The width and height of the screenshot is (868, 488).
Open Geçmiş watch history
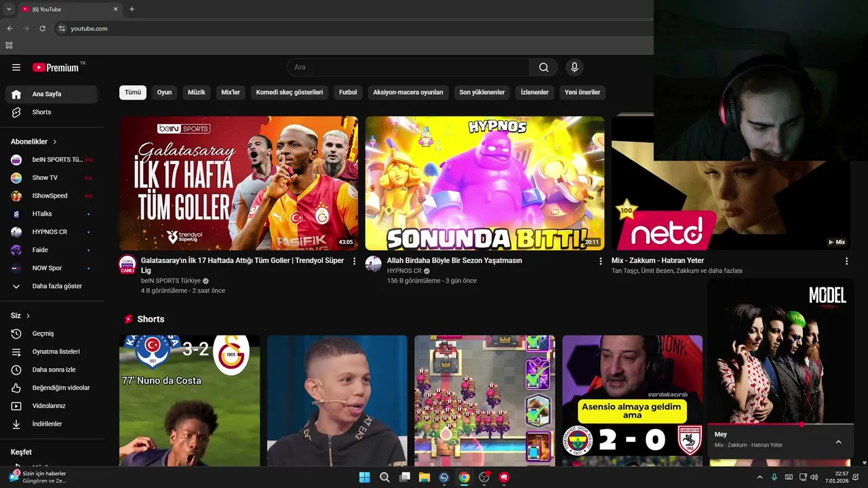coord(52,333)
